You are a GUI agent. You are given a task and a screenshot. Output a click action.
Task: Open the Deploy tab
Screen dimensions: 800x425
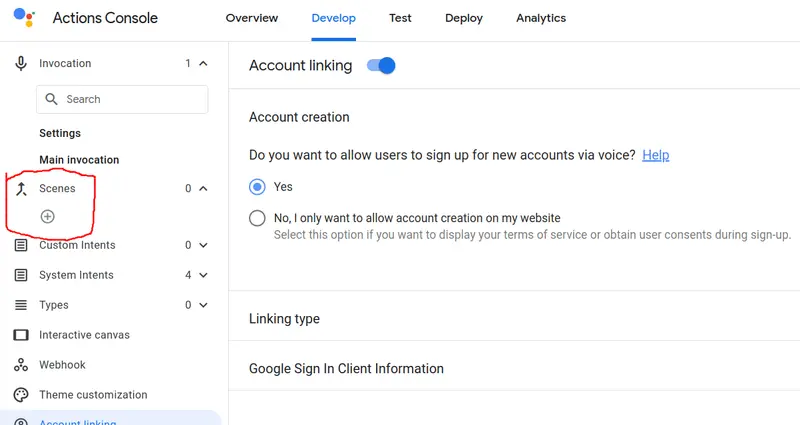pyautogui.click(x=464, y=18)
